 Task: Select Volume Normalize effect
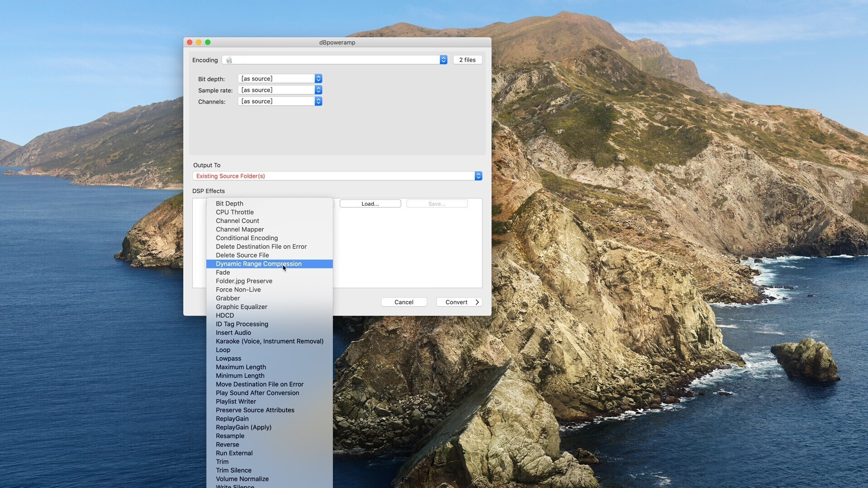tap(269, 479)
